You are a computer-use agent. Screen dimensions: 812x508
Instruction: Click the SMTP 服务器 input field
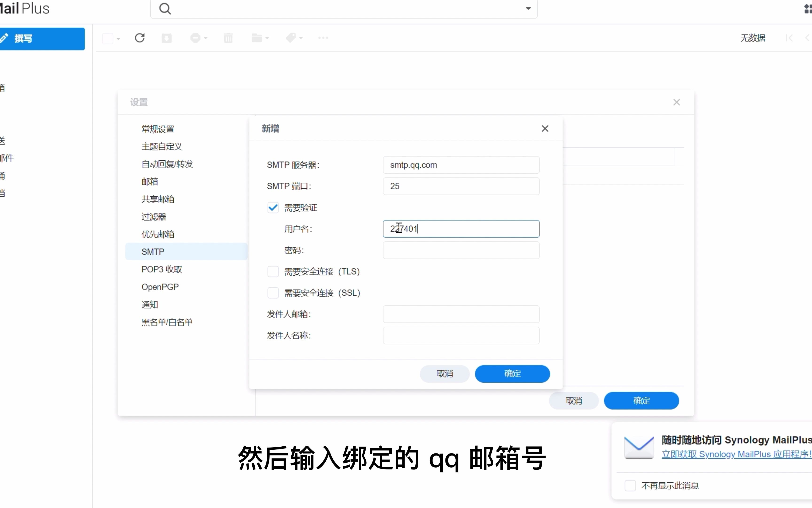point(461,165)
